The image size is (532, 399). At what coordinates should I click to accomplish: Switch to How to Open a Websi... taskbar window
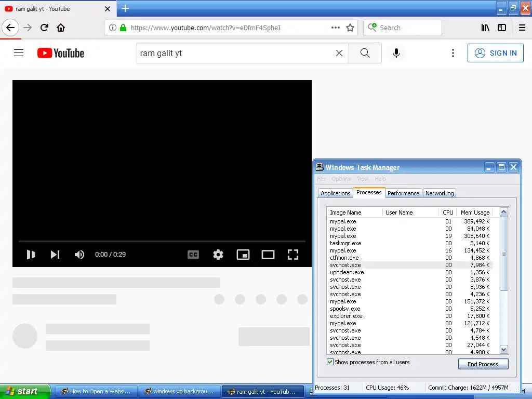coord(96,392)
